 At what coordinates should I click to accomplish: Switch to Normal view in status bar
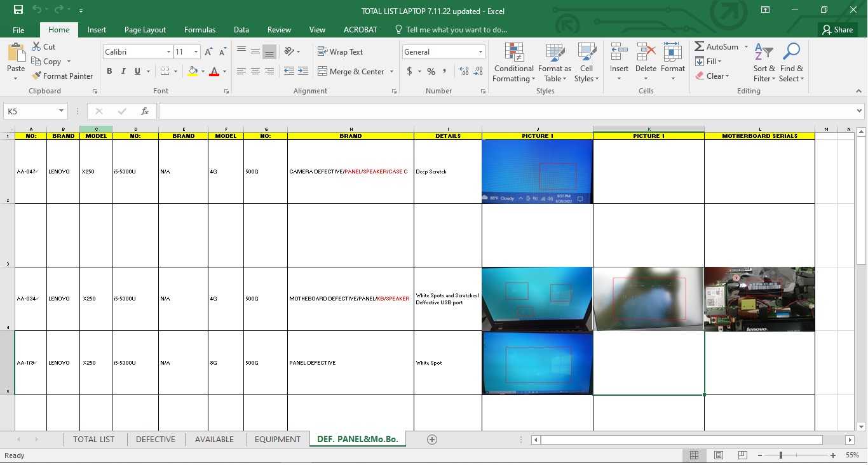pos(694,455)
